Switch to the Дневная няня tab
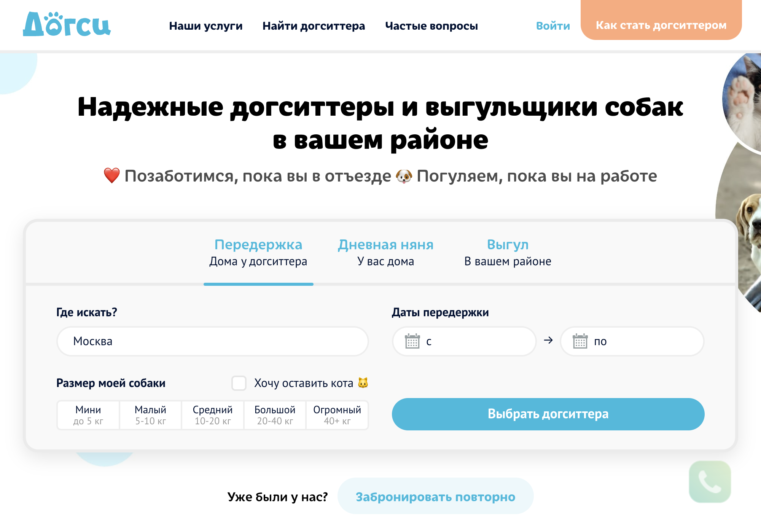 coord(386,253)
